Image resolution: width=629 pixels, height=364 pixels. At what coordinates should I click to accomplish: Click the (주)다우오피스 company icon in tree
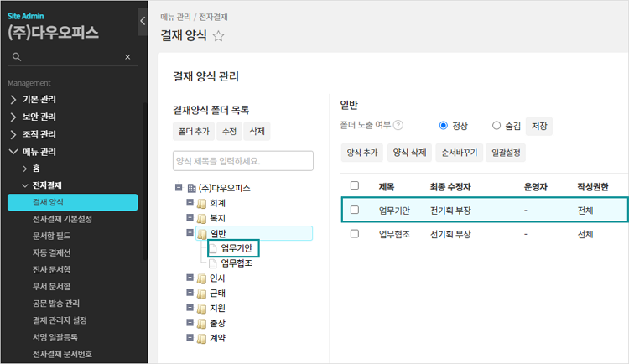click(x=191, y=188)
